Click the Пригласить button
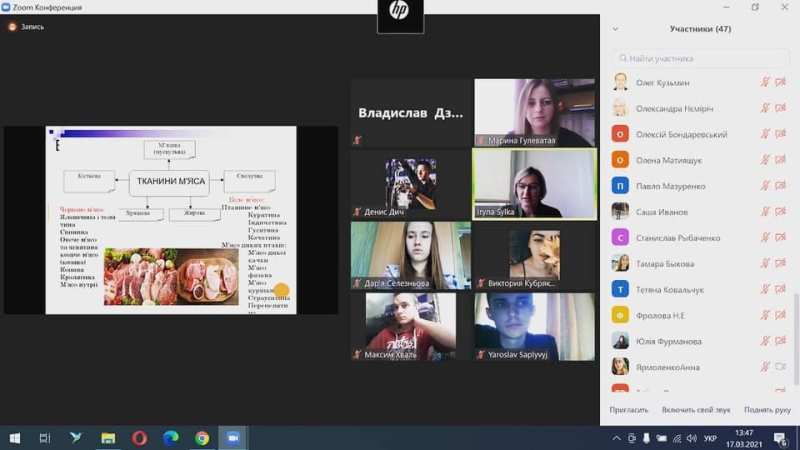 tap(629, 410)
